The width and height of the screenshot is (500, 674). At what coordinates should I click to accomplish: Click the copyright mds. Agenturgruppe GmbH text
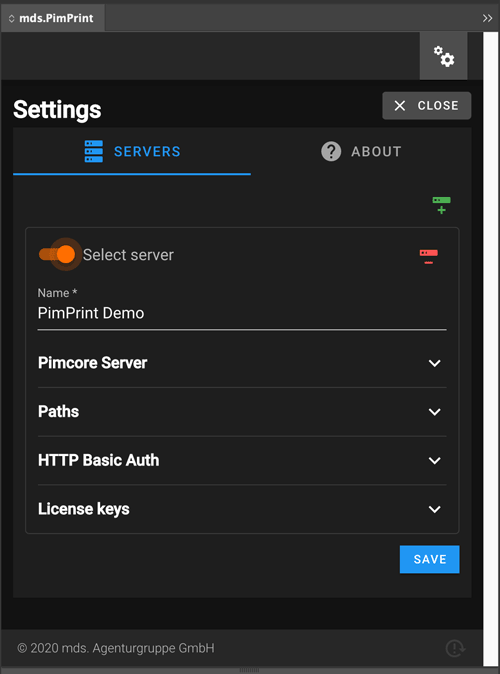(116, 648)
